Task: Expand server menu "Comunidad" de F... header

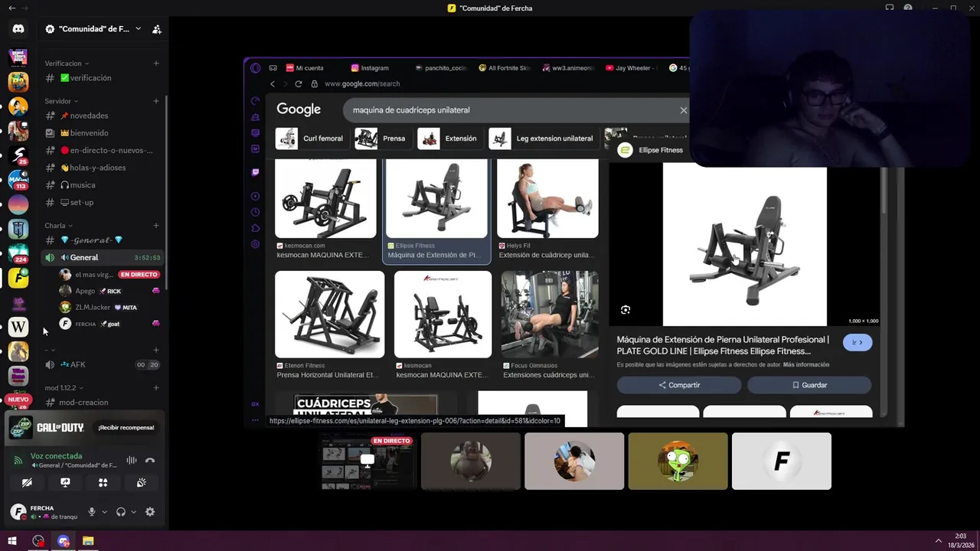Action: click(x=93, y=29)
